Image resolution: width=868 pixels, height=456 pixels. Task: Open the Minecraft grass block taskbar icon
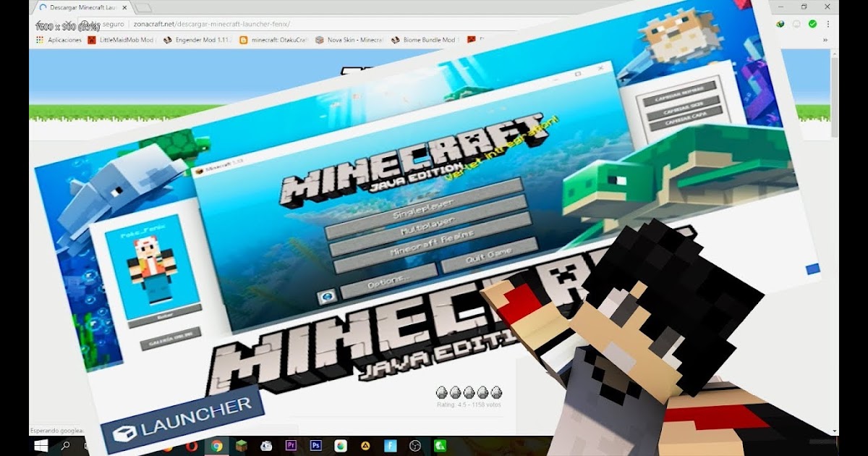(242, 446)
